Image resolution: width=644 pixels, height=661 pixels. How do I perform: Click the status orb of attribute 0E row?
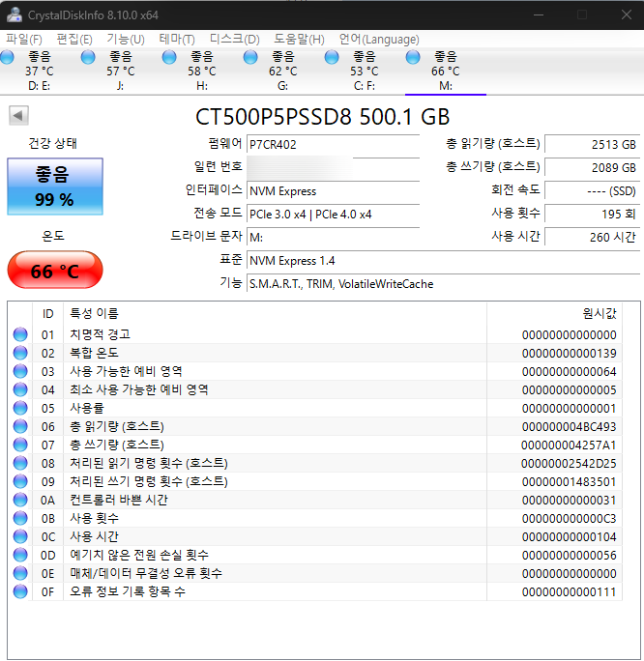click(20, 573)
